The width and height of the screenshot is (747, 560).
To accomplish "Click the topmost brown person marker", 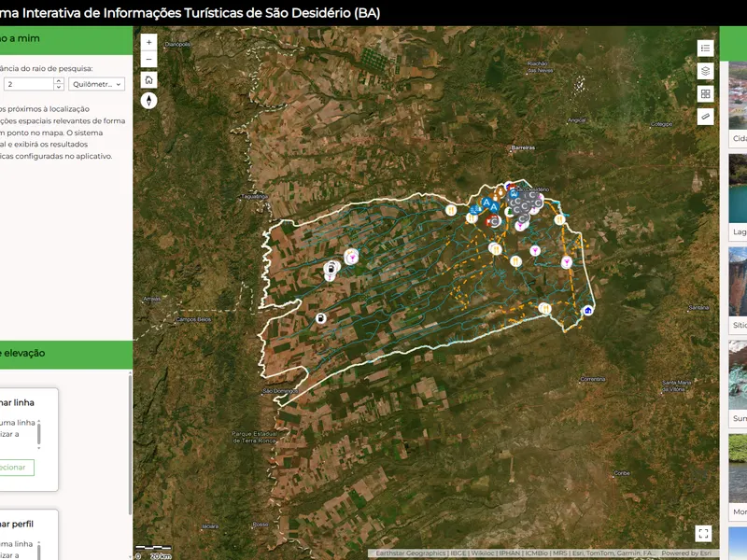I will [501, 190].
